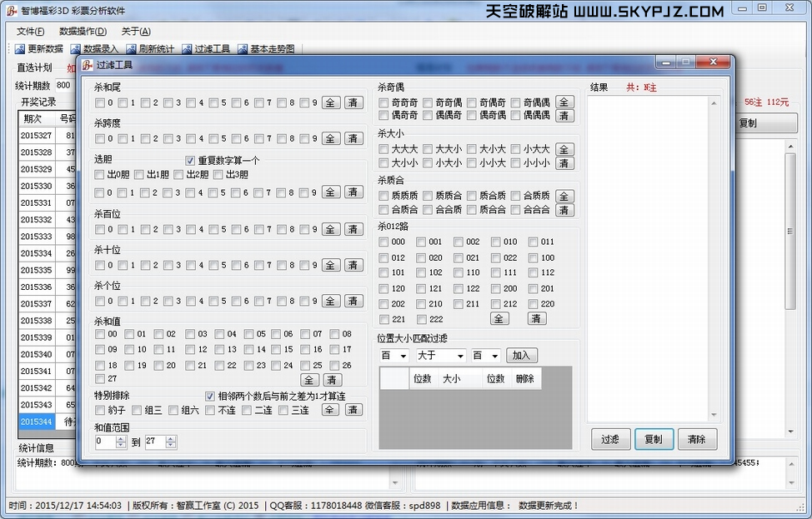The height and width of the screenshot is (519, 812).
Task: Increase the 和值范围 minimum value spinner
Action: click(x=121, y=438)
